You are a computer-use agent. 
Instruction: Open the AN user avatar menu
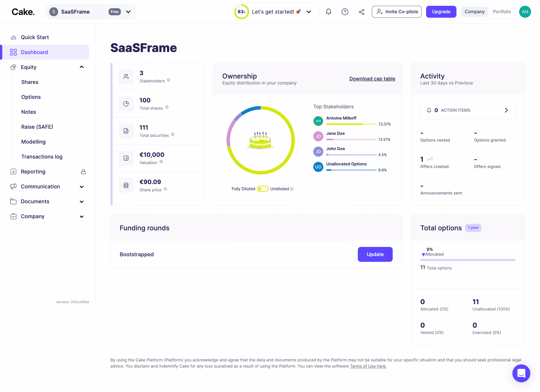coord(525,12)
